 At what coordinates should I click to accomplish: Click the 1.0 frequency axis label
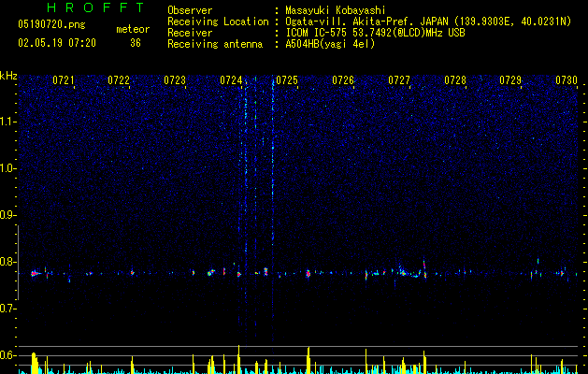[x=7, y=169]
